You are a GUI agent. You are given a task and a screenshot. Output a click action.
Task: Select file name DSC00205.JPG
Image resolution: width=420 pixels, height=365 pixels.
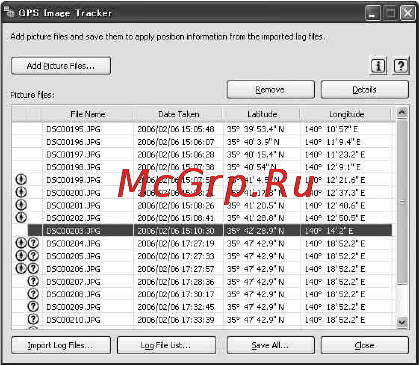pyautogui.click(x=73, y=256)
